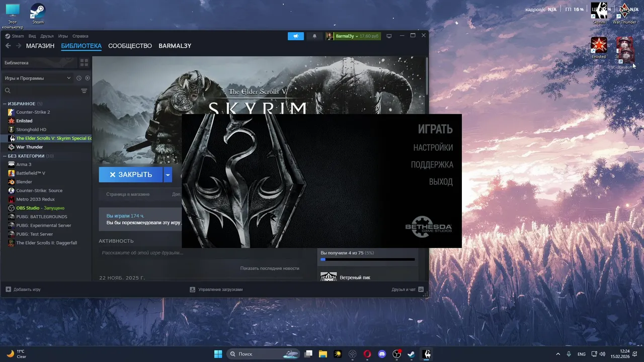Open the Друзья menu
The width and height of the screenshot is (644, 362).
pyautogui.click(x=47, y=36)
